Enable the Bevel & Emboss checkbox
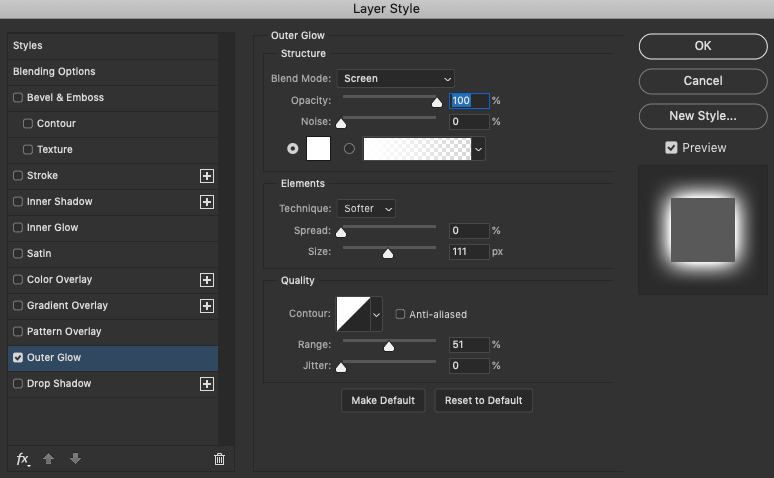Image resolution: width=774 pixels, height=478 pixels. 18,97
